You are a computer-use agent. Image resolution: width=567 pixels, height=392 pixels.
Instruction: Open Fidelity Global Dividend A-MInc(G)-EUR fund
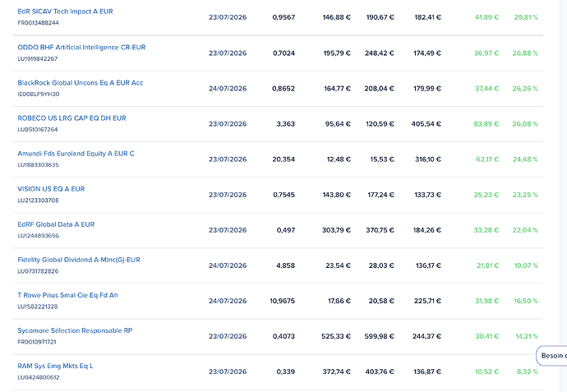point(79,260)
